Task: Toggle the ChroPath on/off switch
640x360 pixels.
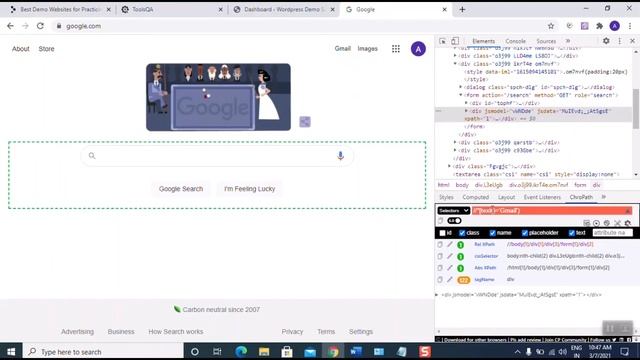Action: coord(454,221)
